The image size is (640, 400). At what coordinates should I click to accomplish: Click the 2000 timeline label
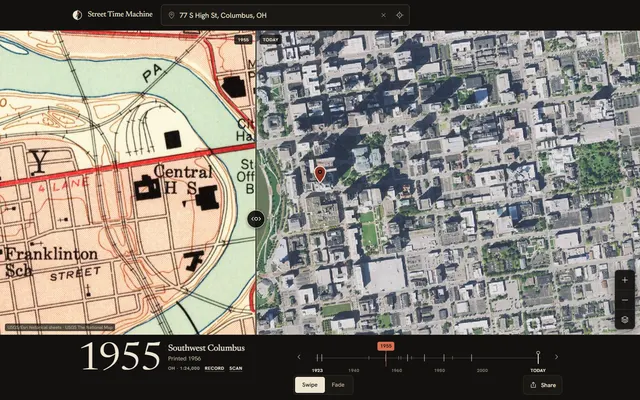(482, 370)
